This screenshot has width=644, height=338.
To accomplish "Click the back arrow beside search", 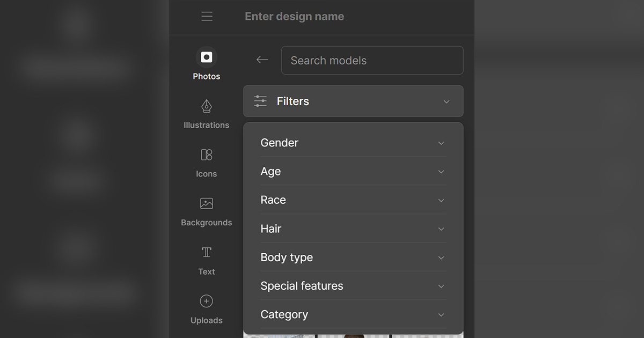I will click(262, 60).
